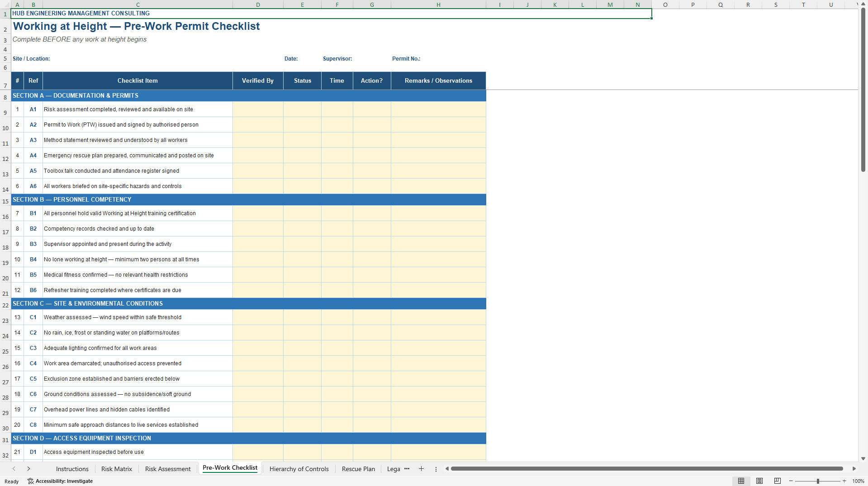The height and width of the screenshot is (486, 868).
Task: Click the 'Working at Height' heading cell
Action: point(136,26)
